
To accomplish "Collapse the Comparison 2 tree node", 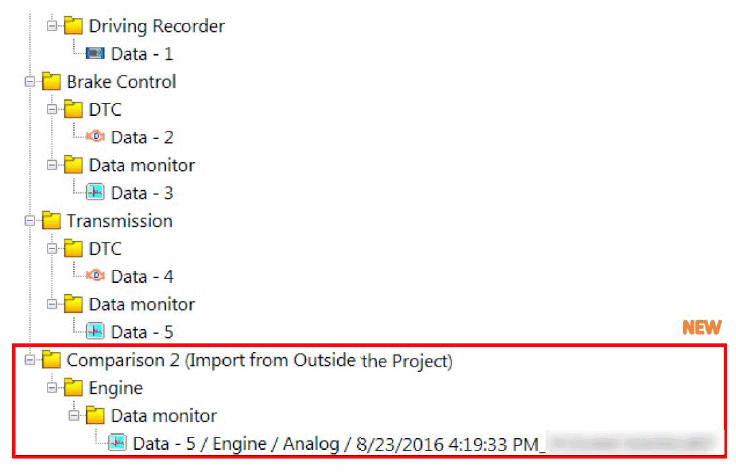I will 31,359.
